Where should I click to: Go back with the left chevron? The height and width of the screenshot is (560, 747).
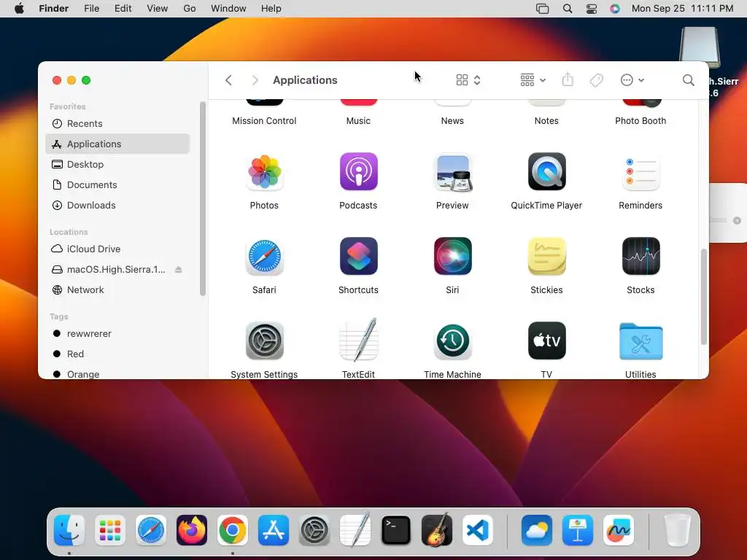click(228, 80)
